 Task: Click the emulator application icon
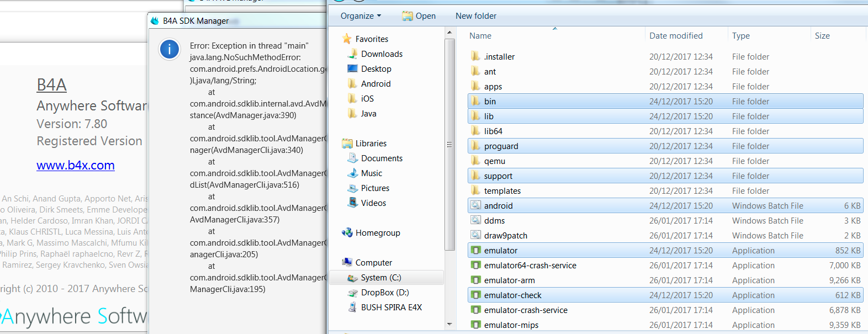point(475,250)
